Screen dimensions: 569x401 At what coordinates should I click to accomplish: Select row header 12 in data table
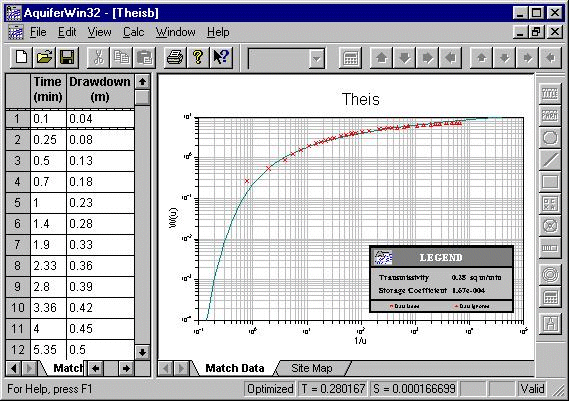17,350
